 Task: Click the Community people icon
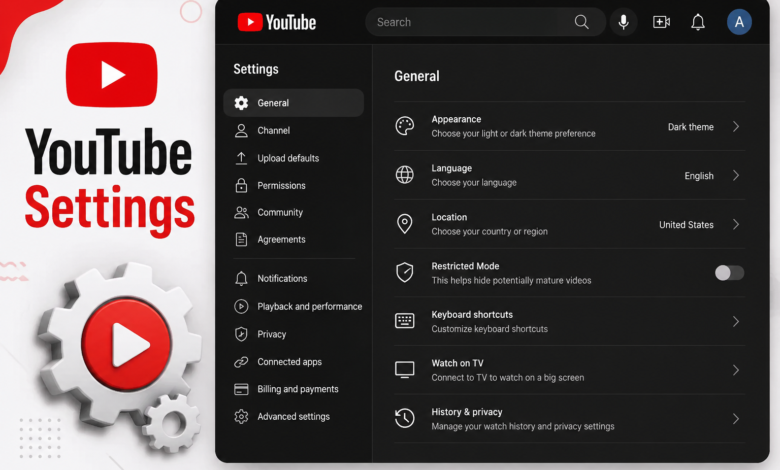tap(241, 213)
